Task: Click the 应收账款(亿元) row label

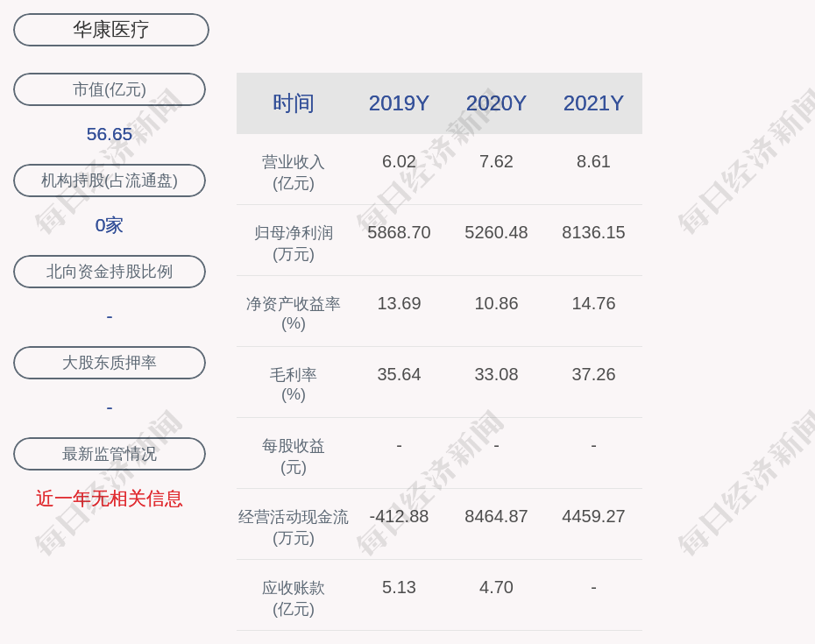Action: pyautogui.click(x=294, y=598)
